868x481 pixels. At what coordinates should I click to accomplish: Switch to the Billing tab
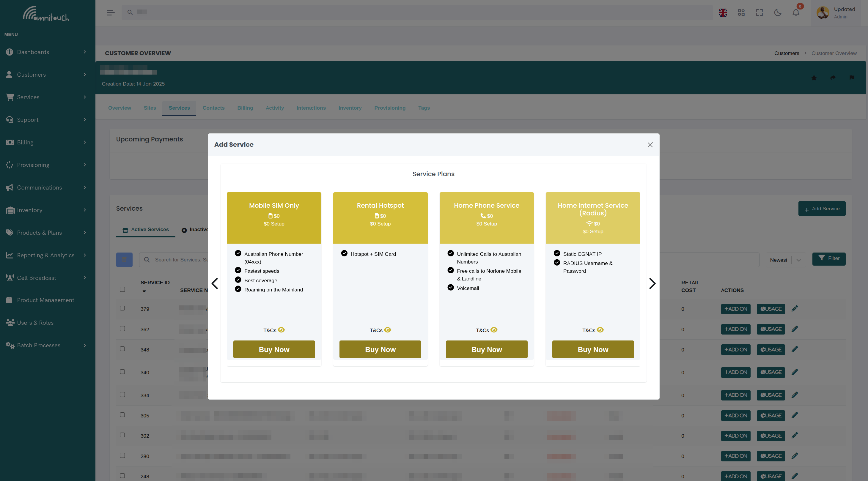coord(245,108)
